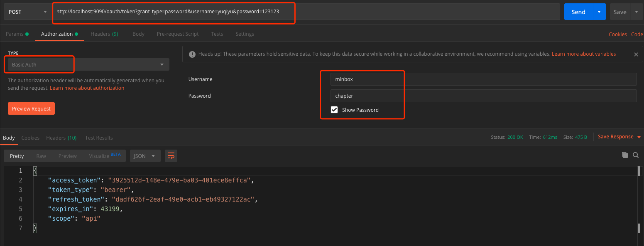644x246 pixels.
Task: Open the Save button dropdown arrow
Action: (636, 12)
